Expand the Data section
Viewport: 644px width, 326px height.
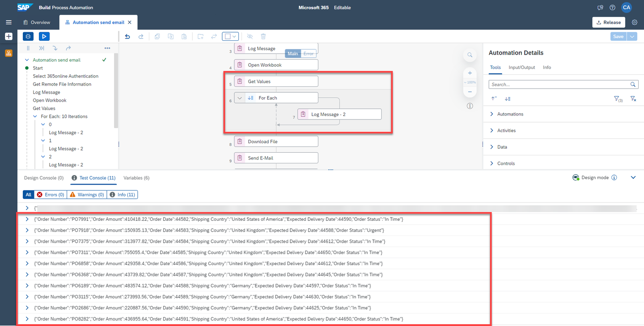pyautogui.click(x=492, y=147)
